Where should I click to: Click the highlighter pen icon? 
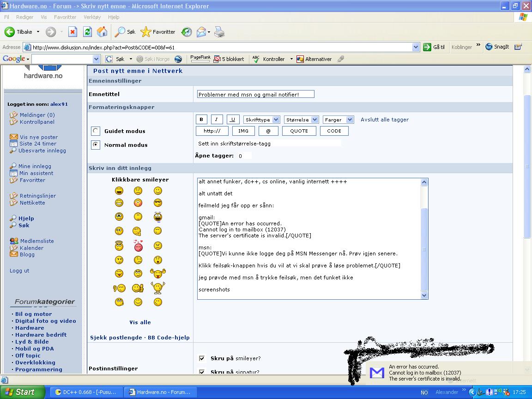pos(341,59)
